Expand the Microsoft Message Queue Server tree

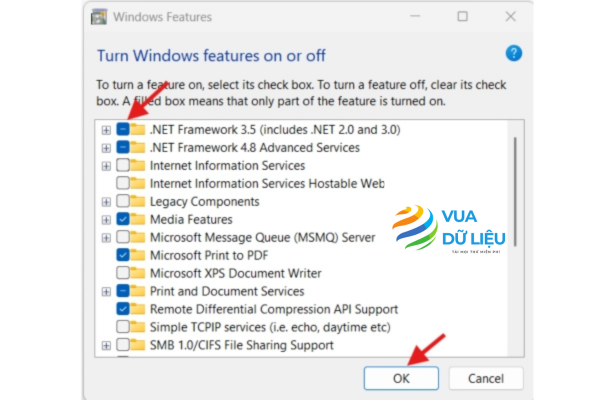(106, 237)
